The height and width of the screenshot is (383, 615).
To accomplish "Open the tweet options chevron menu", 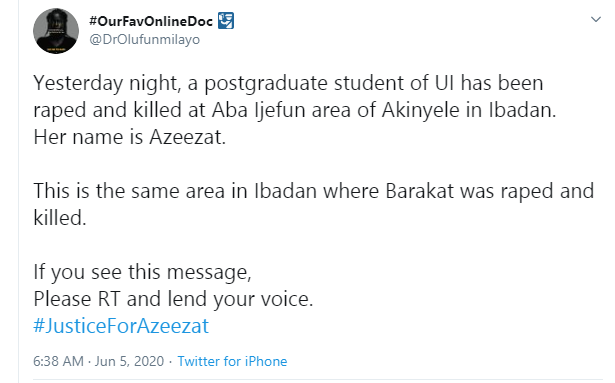I will click(596, 19).
